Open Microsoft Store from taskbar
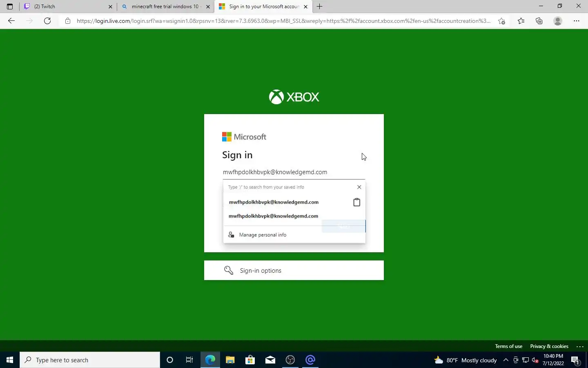Screen dimensions: 588x368 point(250,360)
